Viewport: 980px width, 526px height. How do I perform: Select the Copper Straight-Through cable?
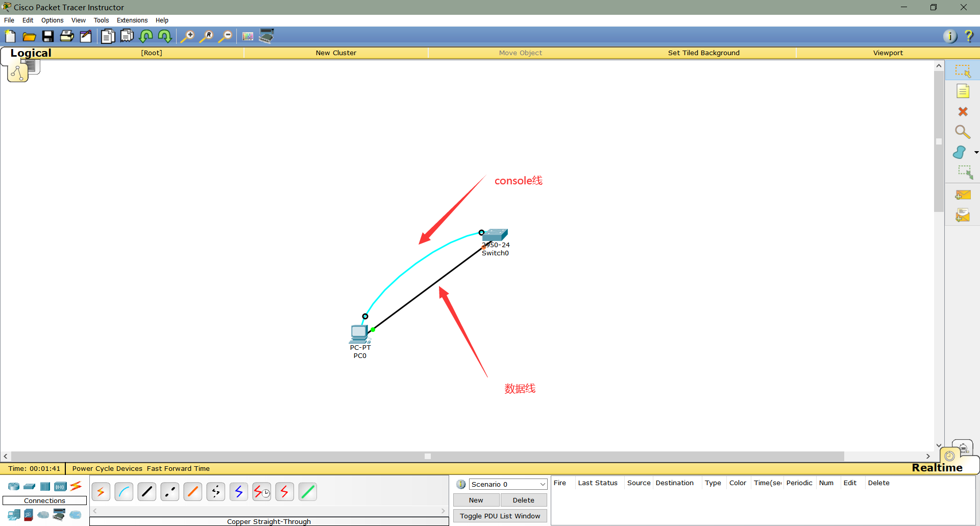click(147, 492)
